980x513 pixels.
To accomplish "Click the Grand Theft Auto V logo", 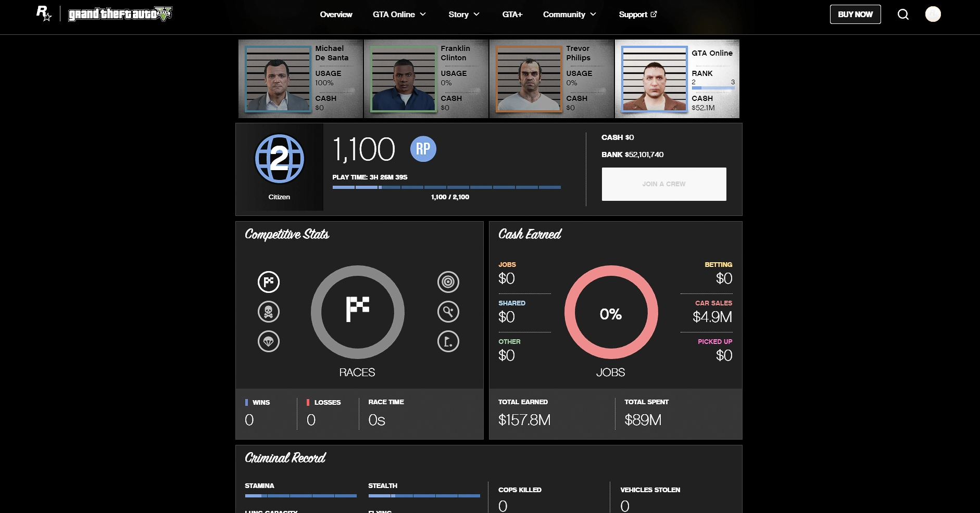I will 120,14.
